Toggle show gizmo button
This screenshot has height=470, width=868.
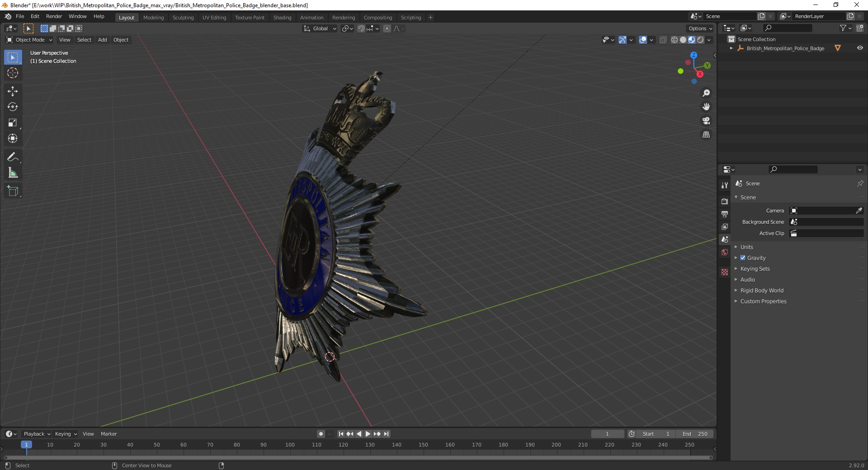pyautogui.click(x=623, y=40)
